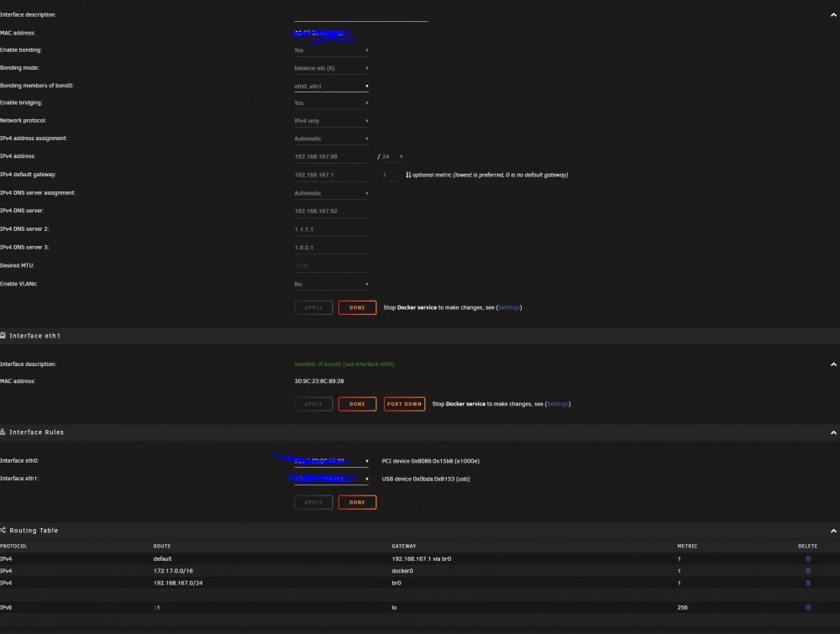Open the /24 subnet mask dropdown
This screenshot has width=840, height=634.
[392, 157]
